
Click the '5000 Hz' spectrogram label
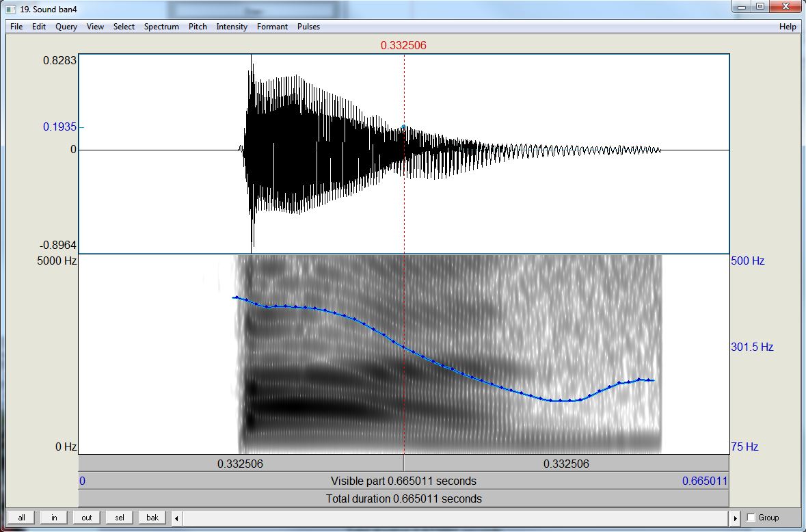pos(57,261)
